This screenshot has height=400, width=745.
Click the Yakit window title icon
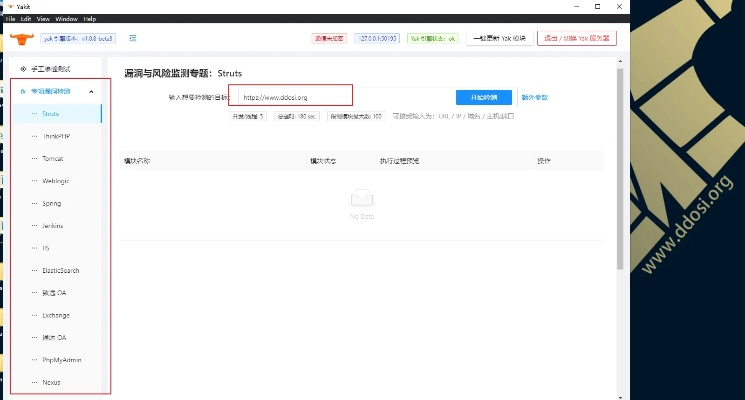coord(9,6)
